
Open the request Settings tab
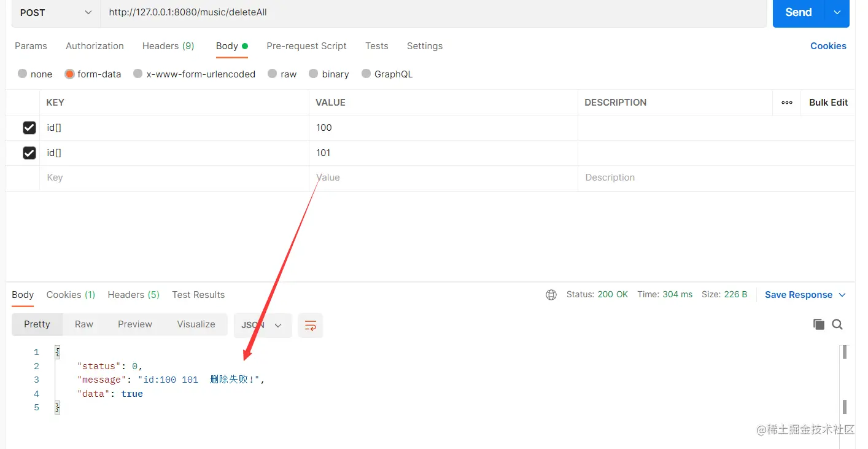pyautogui.click(x=425, y=46)
